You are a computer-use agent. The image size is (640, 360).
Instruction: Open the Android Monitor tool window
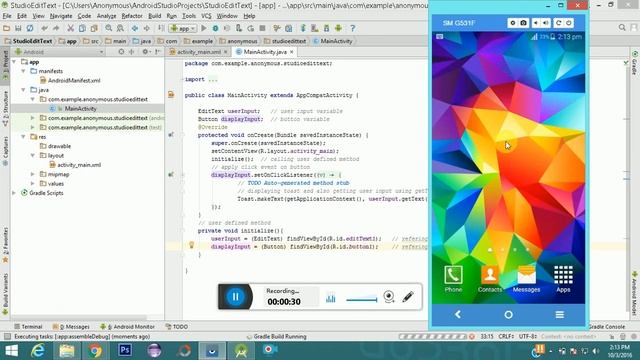[x=127, y=327]
